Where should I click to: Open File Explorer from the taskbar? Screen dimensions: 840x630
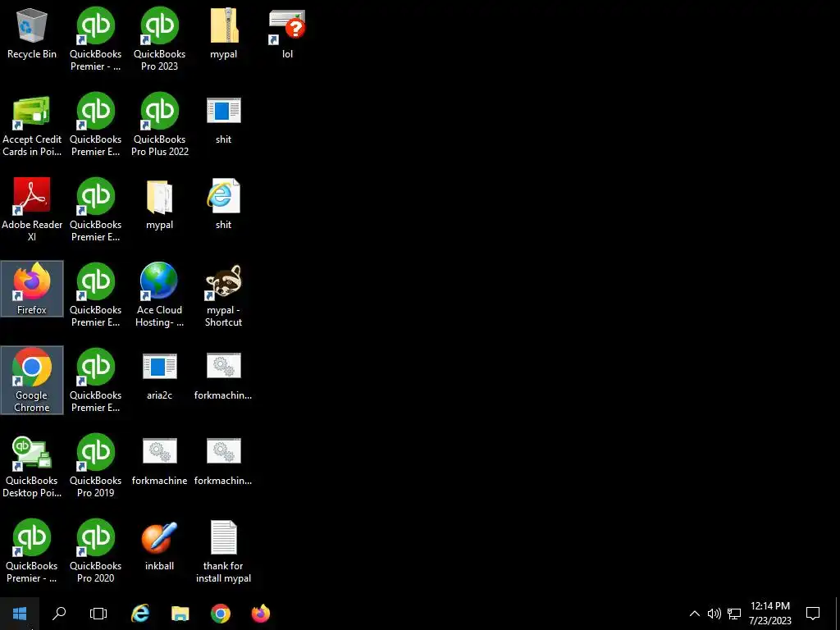tap(180, 614)
